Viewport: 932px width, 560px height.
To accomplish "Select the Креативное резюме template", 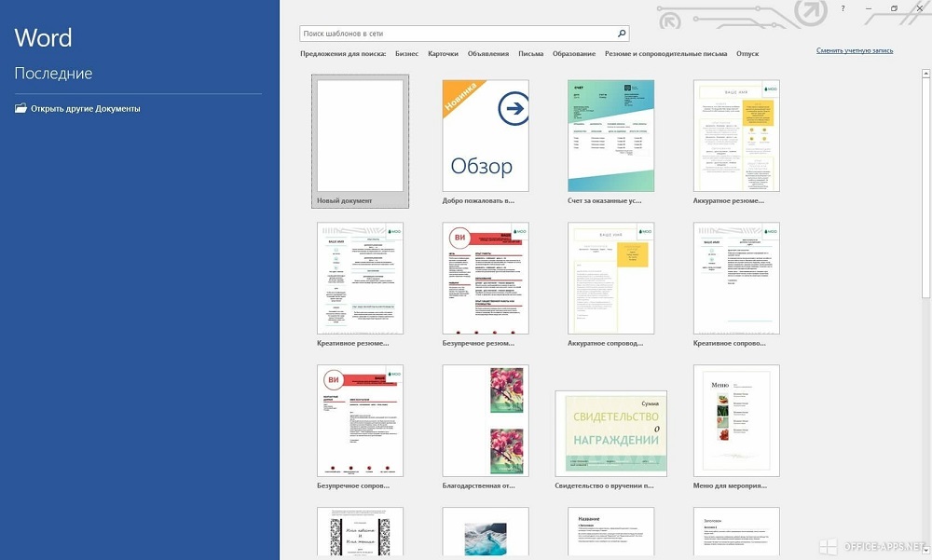I will click(x=360, y=279).
